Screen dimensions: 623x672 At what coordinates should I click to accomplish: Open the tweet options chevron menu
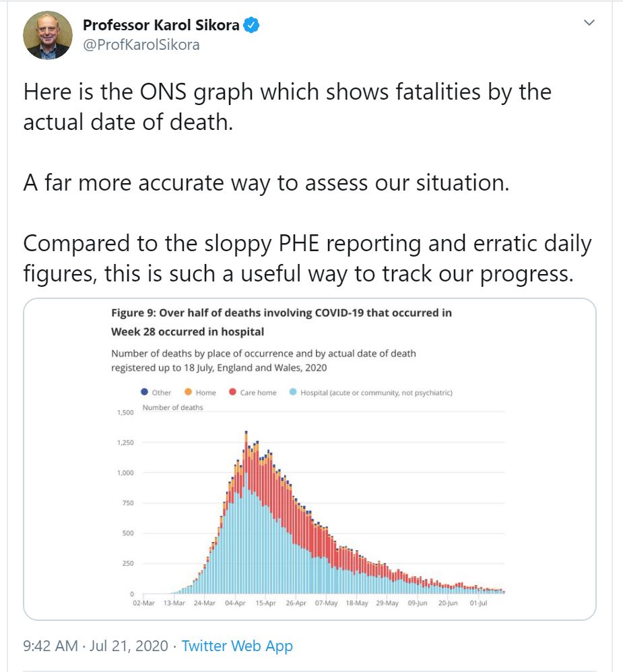pyautogui.click(x=589, y=23)
